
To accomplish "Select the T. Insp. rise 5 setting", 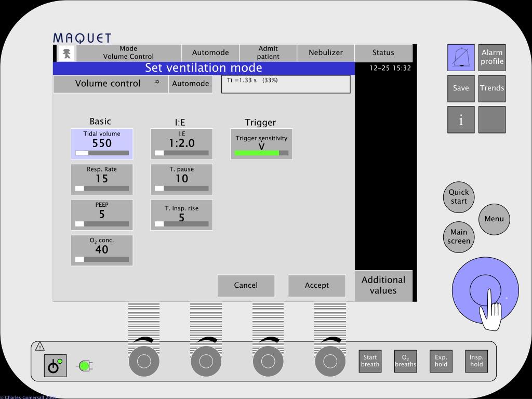I will coord(182,215).
